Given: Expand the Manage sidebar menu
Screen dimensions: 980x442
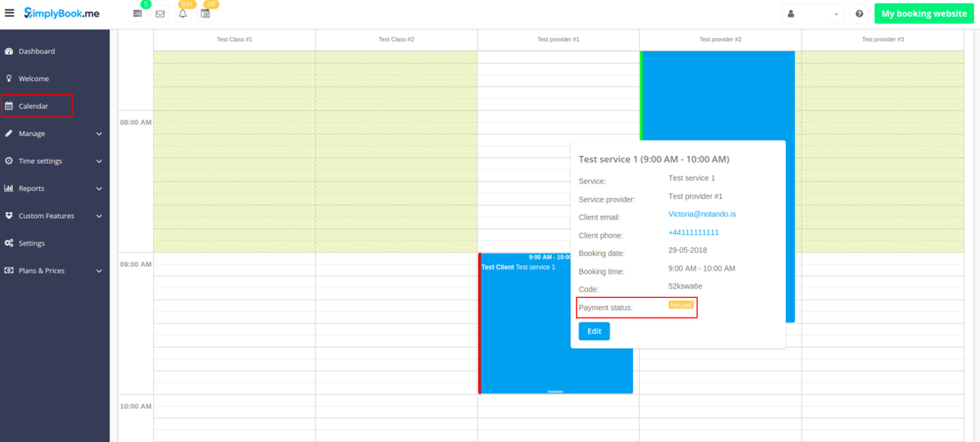Looking at the screenshot, I should (55, 133).
